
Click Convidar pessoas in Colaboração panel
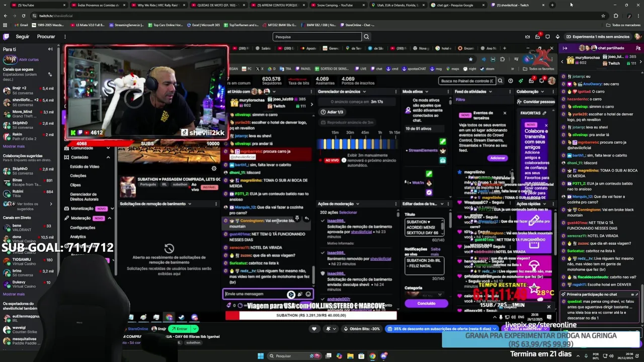click(536, 102)
